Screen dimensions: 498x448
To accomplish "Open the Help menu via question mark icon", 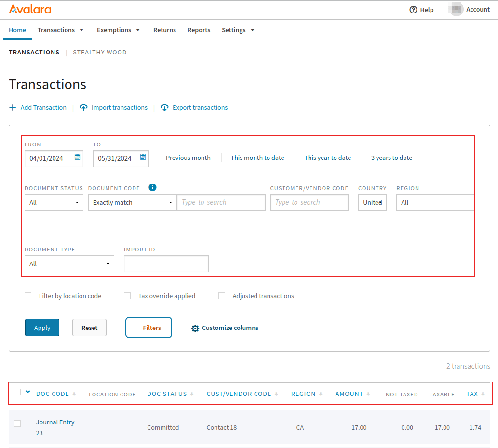I will (x=413, y=10).
